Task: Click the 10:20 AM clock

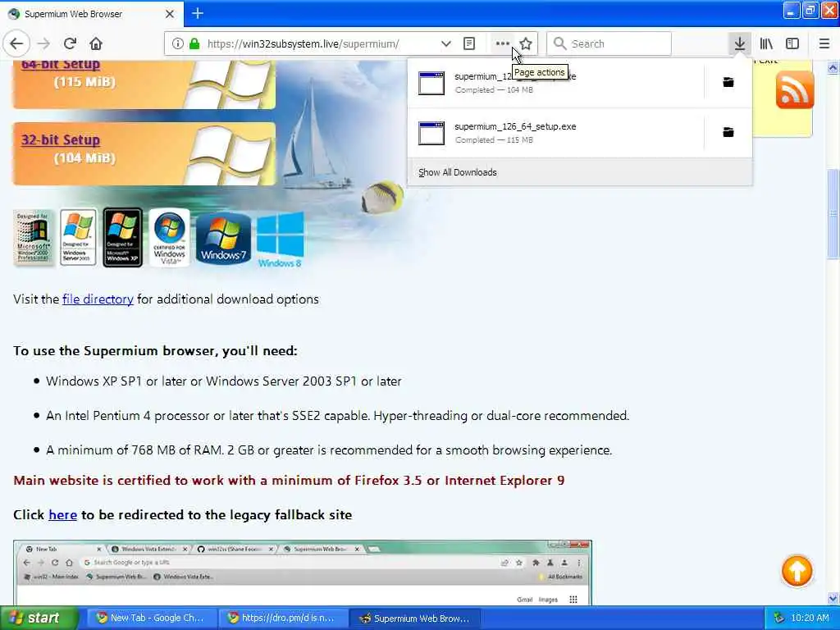Action: tap(810, 619)
